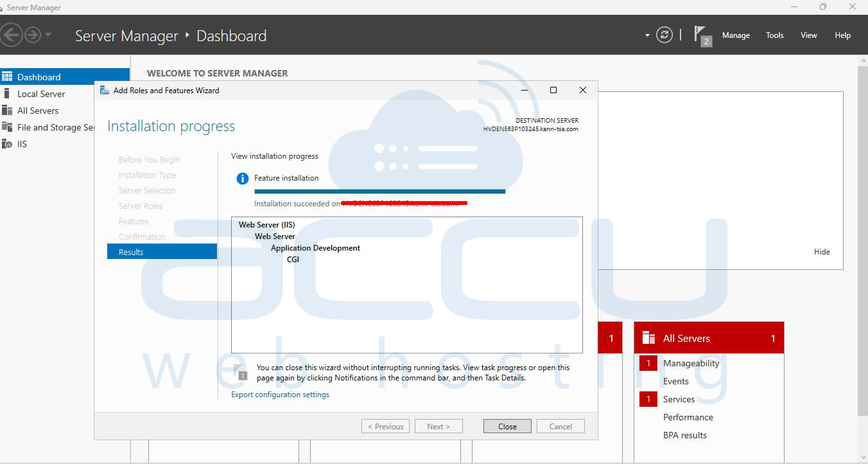This screenshot has height=464, width=868.
Task: Open the View menu
Action: click(808, 35)
